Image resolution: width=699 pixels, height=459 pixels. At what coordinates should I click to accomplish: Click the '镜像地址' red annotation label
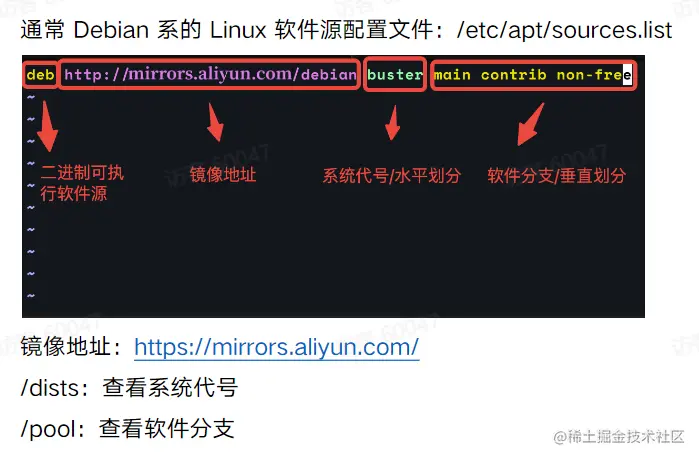(x=223, y=174)
